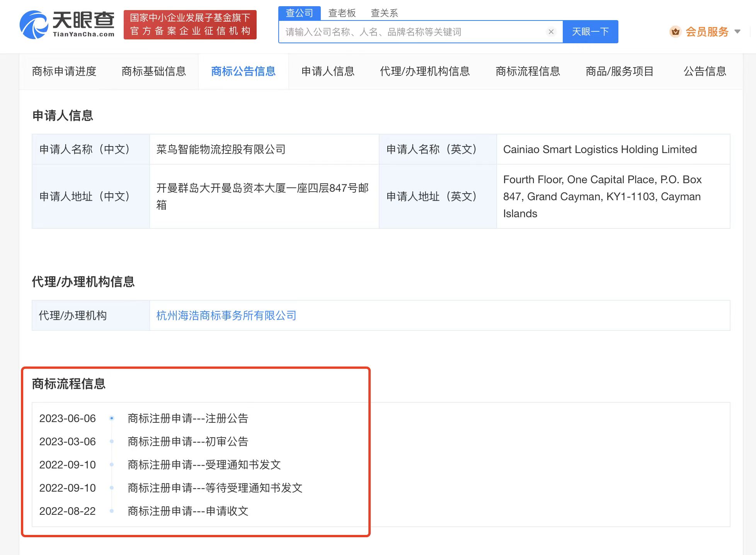Open the 商标流程信息 tab
Screen dimensions: 756x555
[528, 72]
